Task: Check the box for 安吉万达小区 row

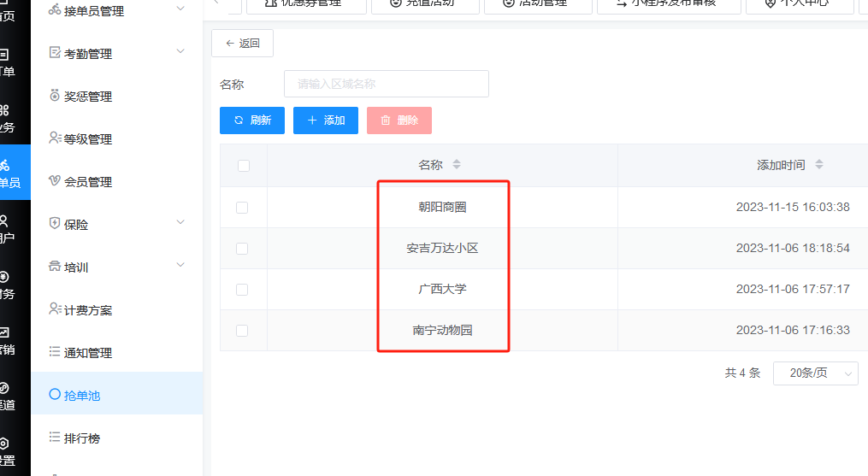Action: (242, 249)
